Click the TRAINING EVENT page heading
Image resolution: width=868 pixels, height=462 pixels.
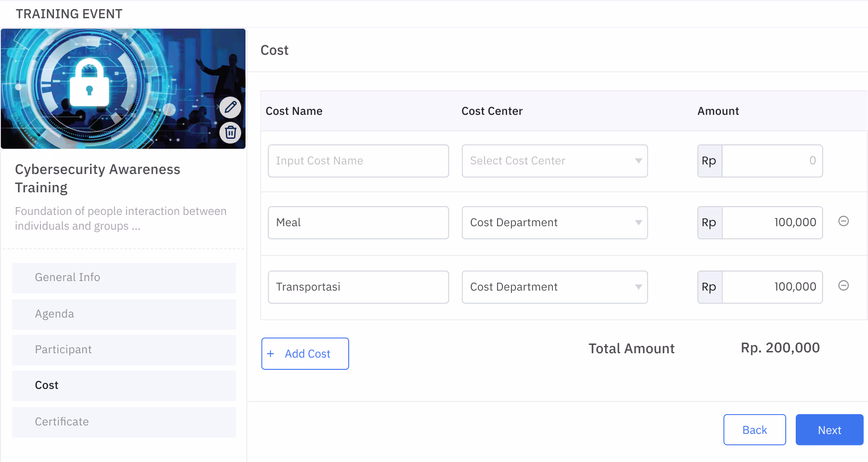point(69,14)
